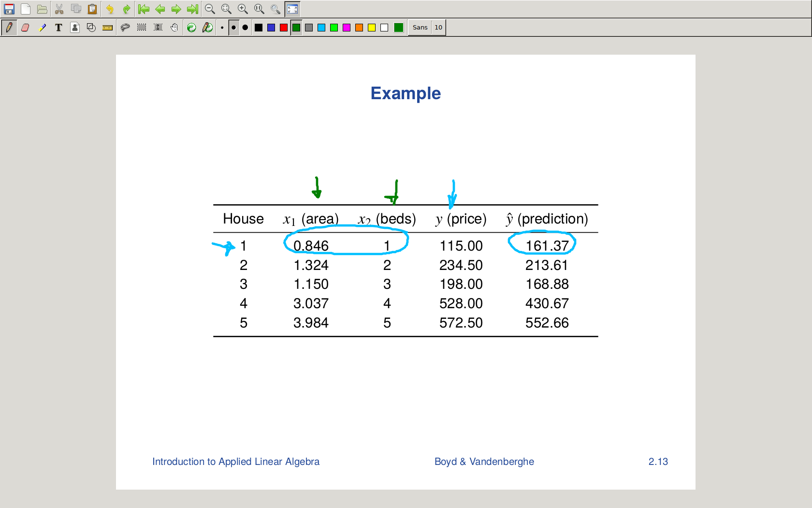Activate the Hand tool
The image size is (812, 508).
click(174, 28)
